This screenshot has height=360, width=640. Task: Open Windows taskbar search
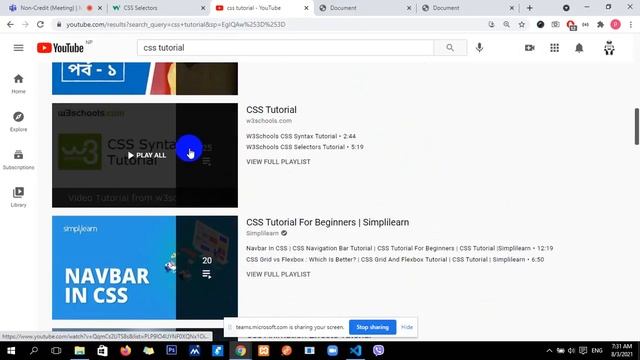[x=34, y=351]
